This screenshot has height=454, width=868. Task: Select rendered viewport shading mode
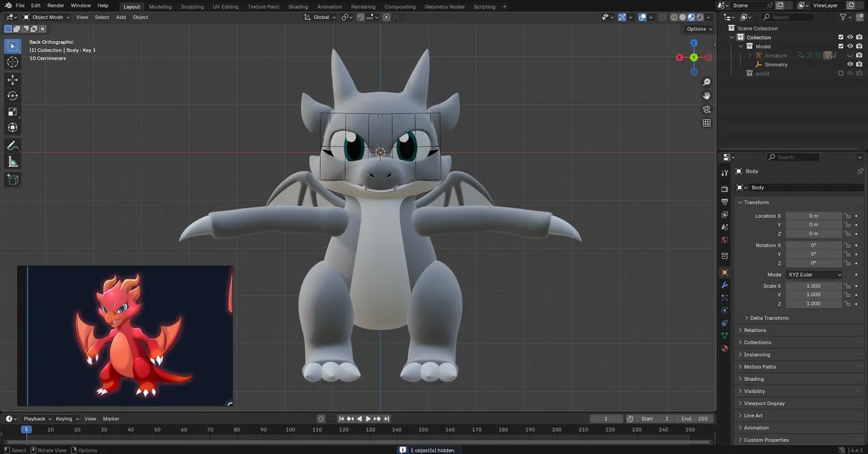coord(700,17)
